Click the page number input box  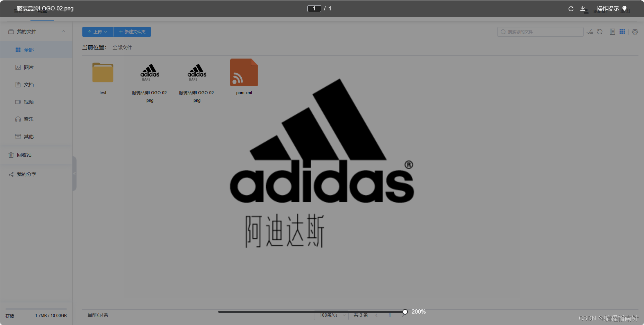coord(314,9)
